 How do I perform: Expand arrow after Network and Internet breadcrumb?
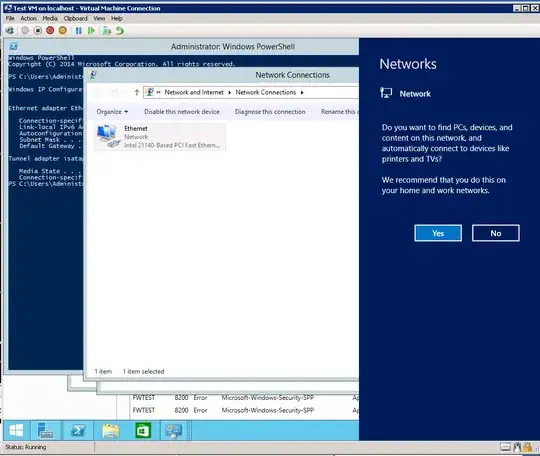(x=229, y=92)
